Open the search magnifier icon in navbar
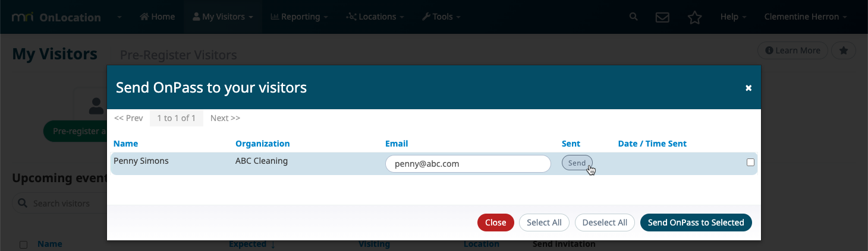868x251 pixels. (634, 17)
